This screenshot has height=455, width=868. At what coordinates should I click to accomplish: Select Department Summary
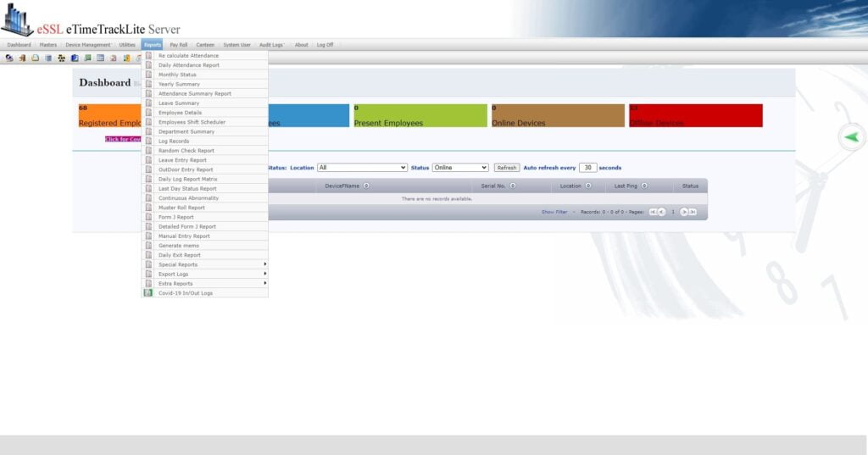(205, 131)
